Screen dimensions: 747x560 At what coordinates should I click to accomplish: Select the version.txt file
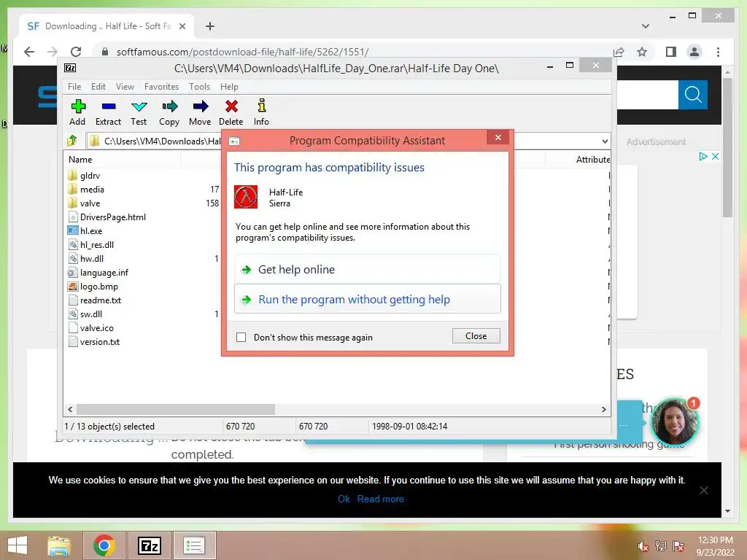coord(99,342)
